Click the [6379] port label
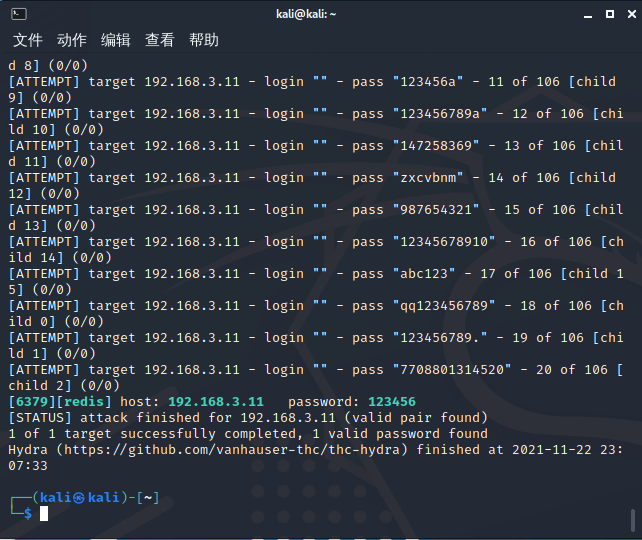Screen dimensions: 642x540 point(32,402)
